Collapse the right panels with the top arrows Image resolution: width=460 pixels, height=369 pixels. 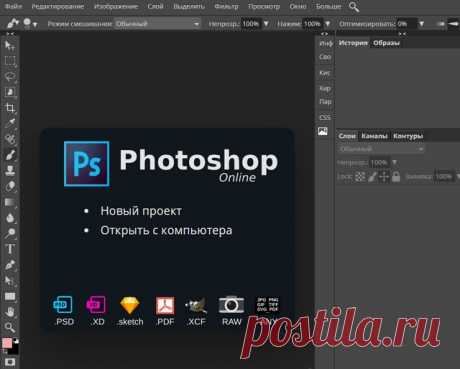[402, 34]
